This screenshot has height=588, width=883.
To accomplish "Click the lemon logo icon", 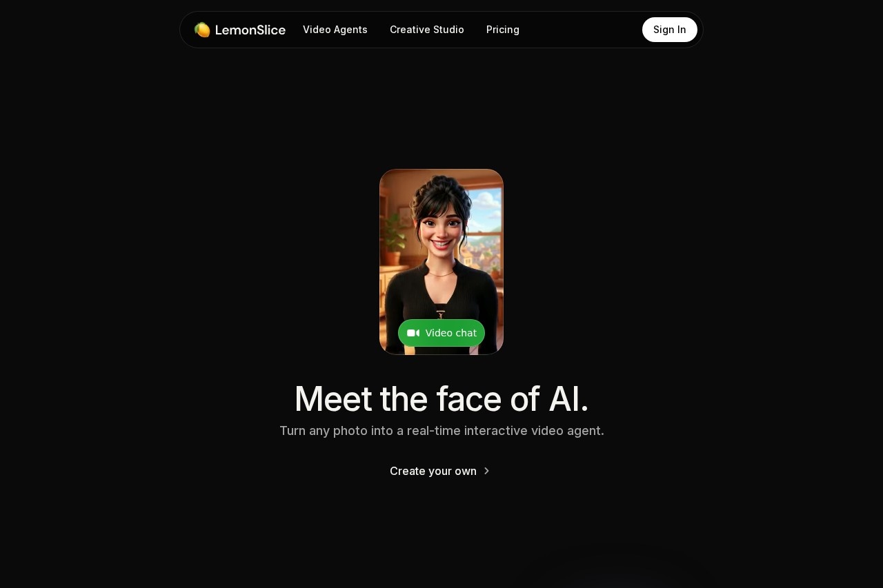I will 202,30.
